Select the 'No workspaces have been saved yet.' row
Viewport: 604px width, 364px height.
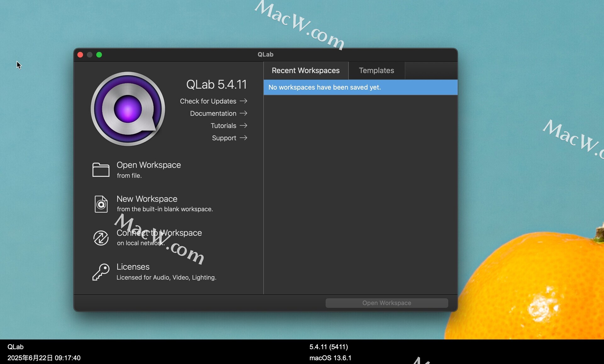point(361,87)
